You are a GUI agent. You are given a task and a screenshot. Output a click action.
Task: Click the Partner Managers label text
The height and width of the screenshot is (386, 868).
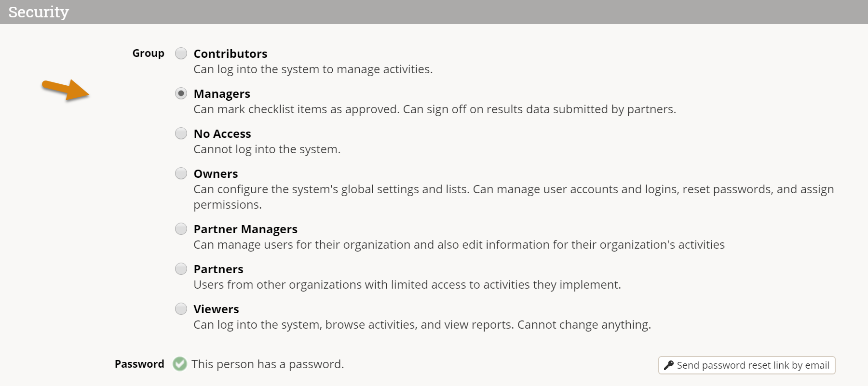coord(245,229)
